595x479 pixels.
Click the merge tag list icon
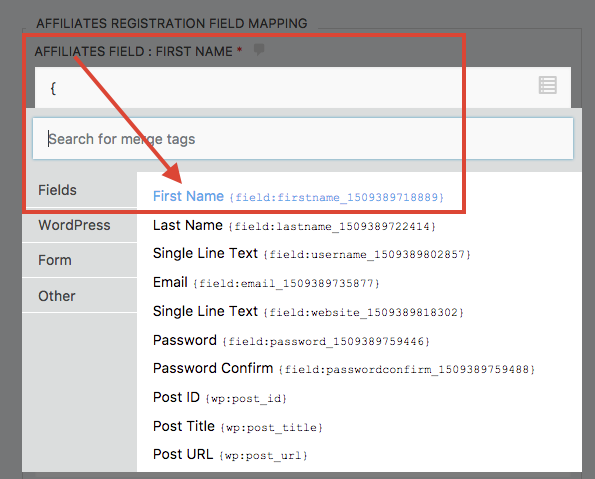548,85
